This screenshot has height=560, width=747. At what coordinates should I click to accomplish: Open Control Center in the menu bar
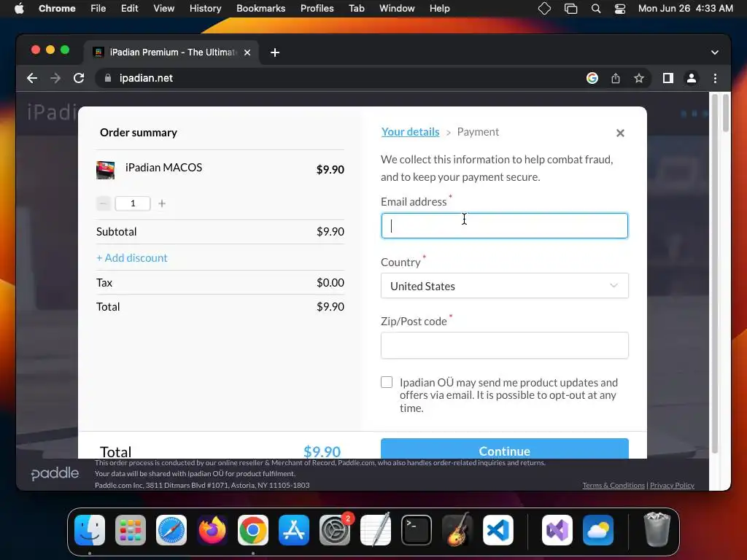620,9
